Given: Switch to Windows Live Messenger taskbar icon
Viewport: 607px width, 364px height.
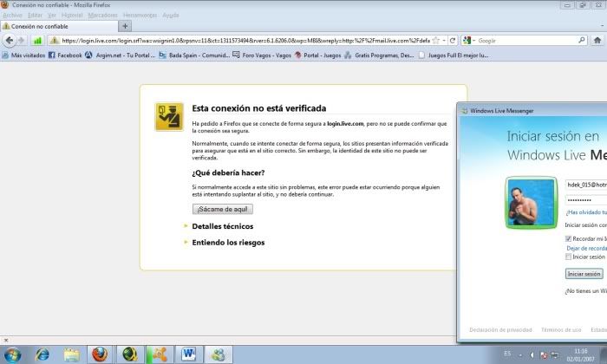Looking at the screenshot, I should click(x=219, y=354).
